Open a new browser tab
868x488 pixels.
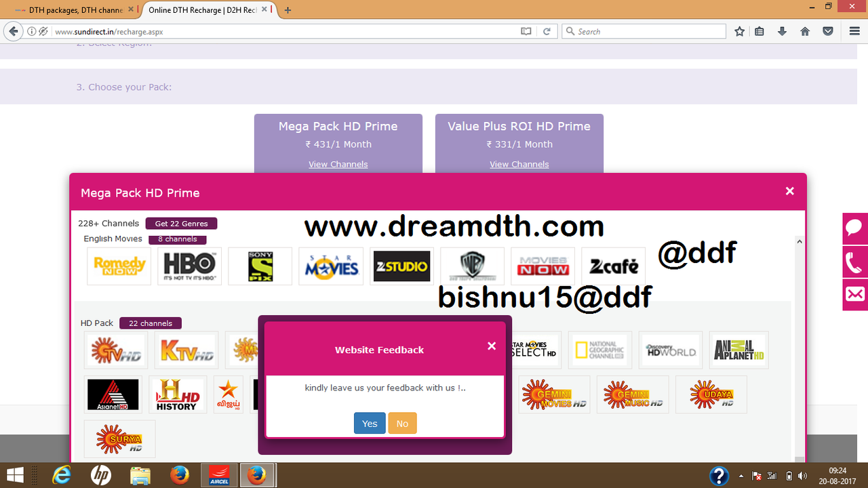pyautogui.click(x=288, y=10)
